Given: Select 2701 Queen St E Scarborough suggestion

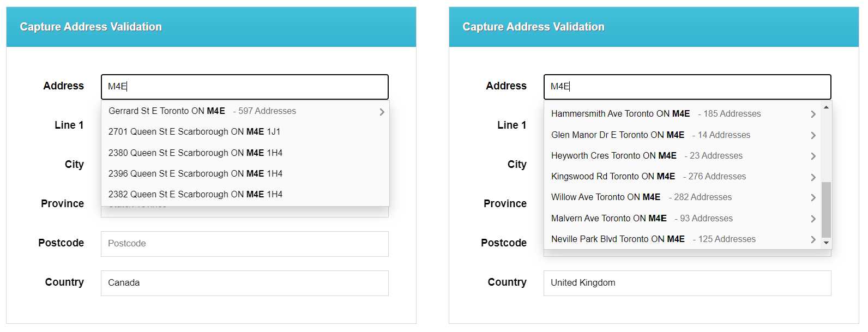Looking at the screenshot, I should (245, 132).
